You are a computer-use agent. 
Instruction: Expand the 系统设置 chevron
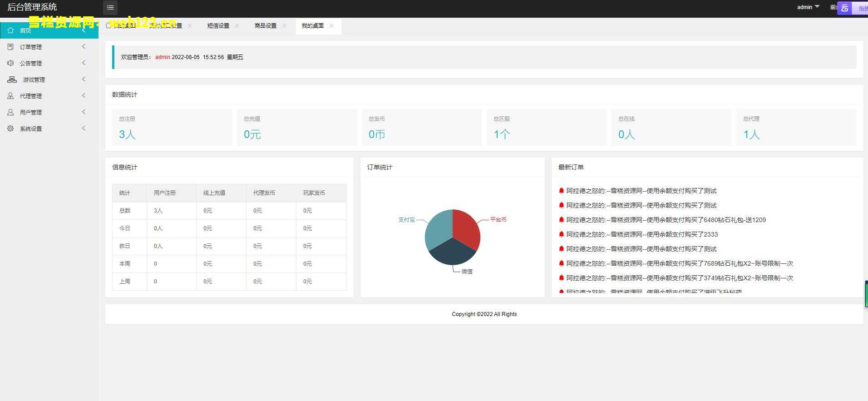coord(84,129)
